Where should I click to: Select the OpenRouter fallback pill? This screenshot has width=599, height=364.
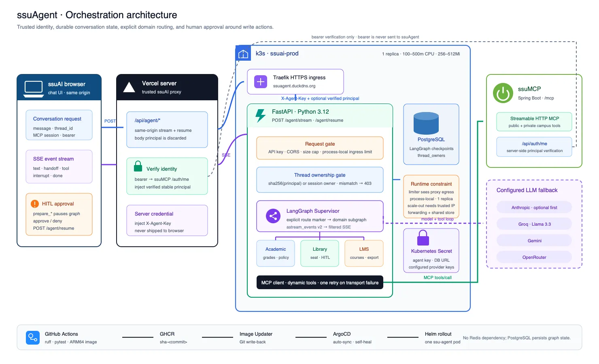(x=534, y=257)
